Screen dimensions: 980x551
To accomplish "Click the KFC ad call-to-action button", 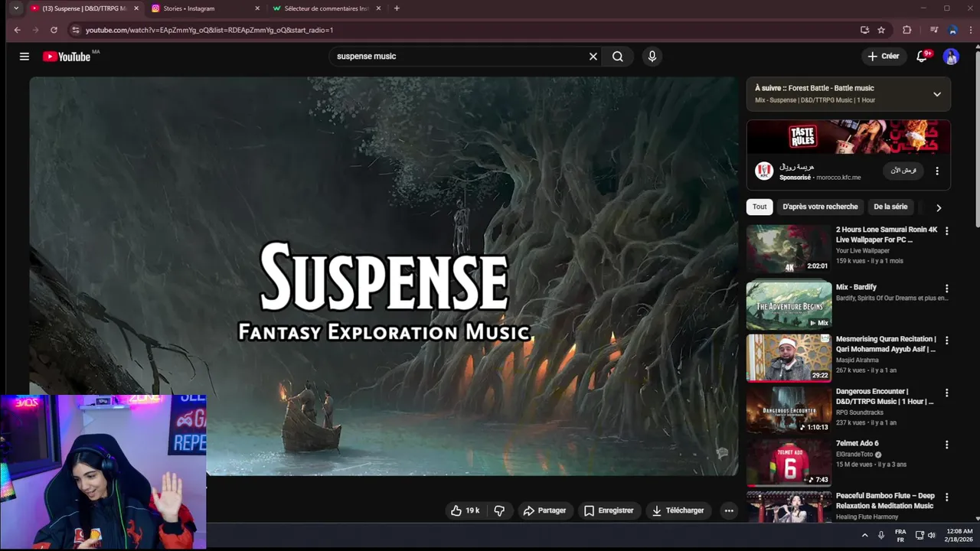I will click(x=903, y=171).
